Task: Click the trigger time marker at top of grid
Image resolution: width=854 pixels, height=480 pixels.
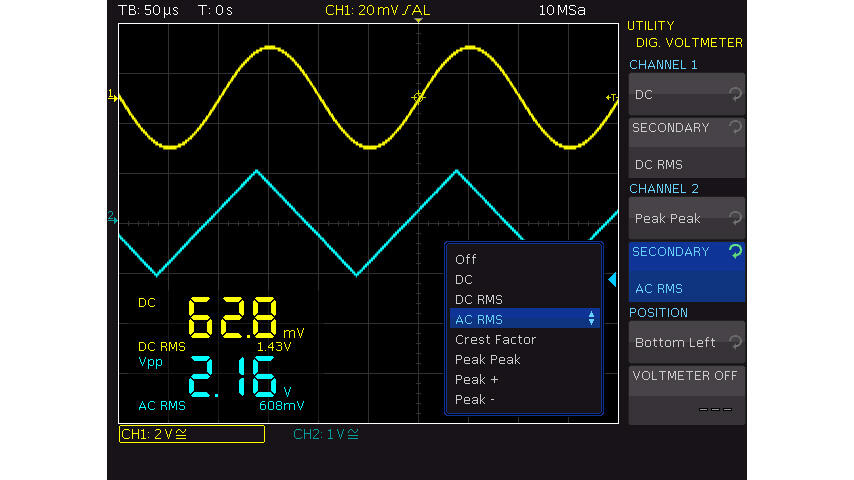Action: [x=418, y=21]
